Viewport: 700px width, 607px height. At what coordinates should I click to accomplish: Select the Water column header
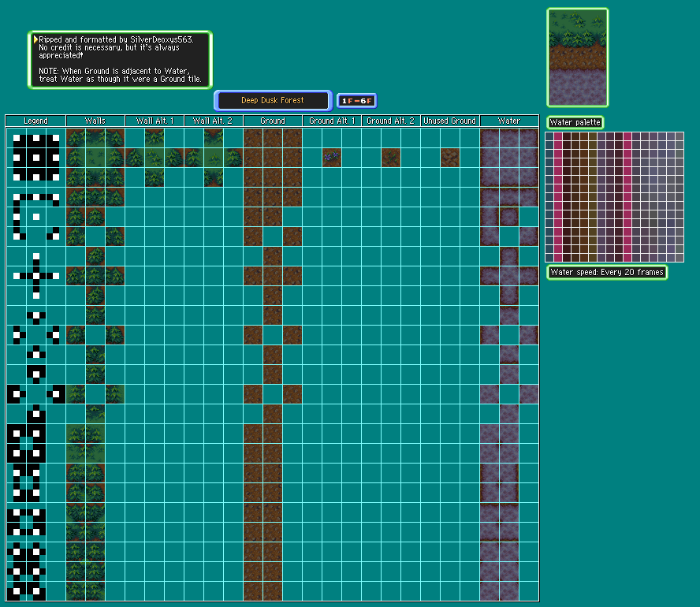tap(509, 121)
